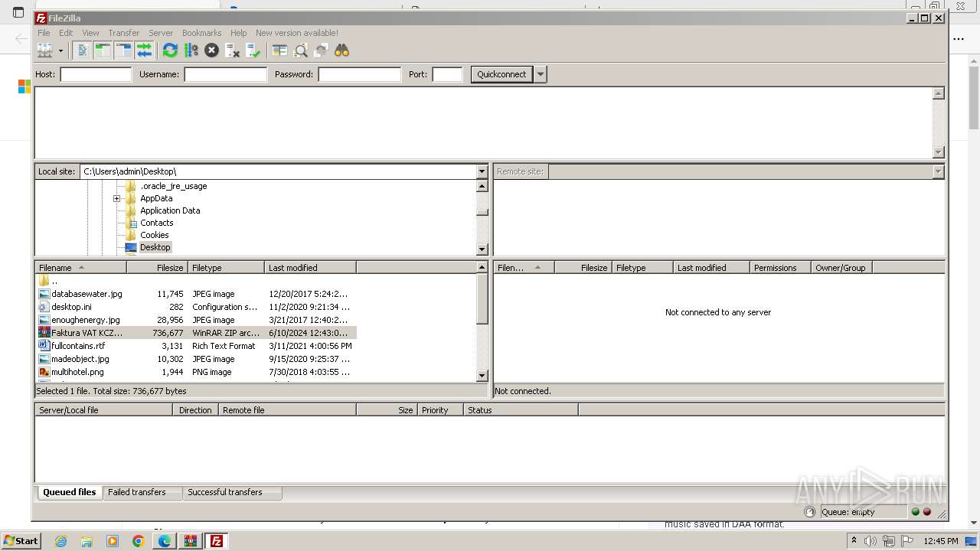Image resolution: width=980 pixels, height=551 pixels.
Task: Select the Faktura VAT KCZ ZIP archive
Action: click(x=195, y=333)
